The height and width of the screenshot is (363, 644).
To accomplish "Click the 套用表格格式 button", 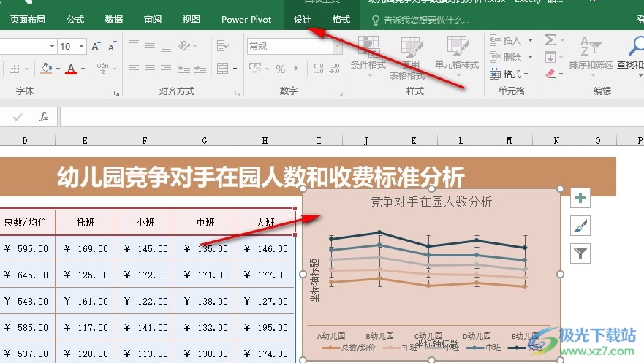I will point(410,58).
